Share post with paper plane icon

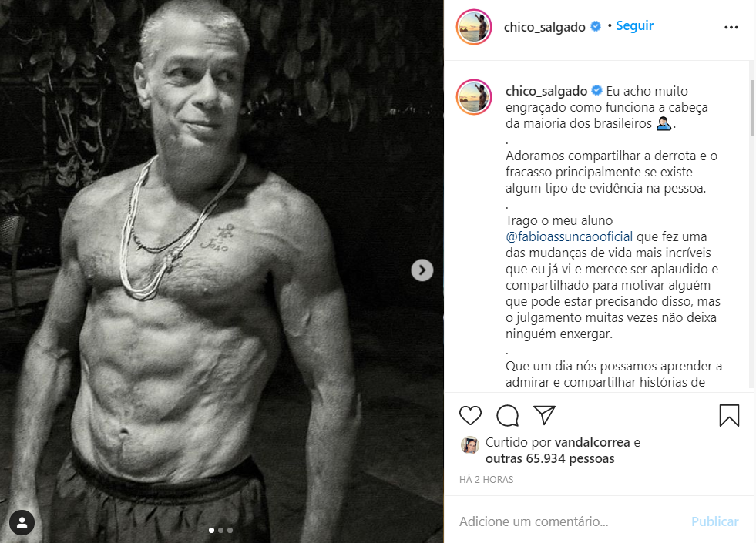tap(544, 415)
